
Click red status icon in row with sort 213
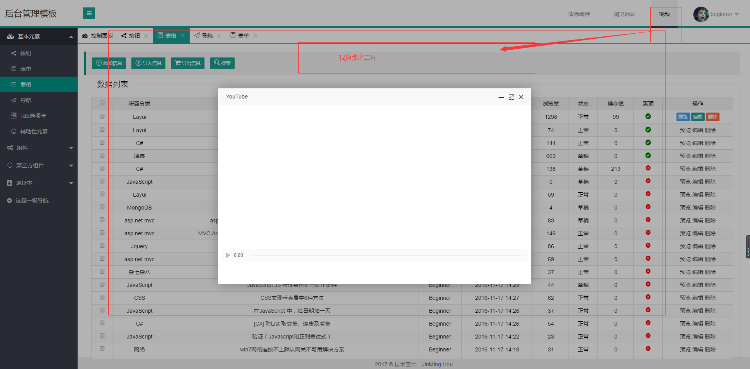coord(648,168)
